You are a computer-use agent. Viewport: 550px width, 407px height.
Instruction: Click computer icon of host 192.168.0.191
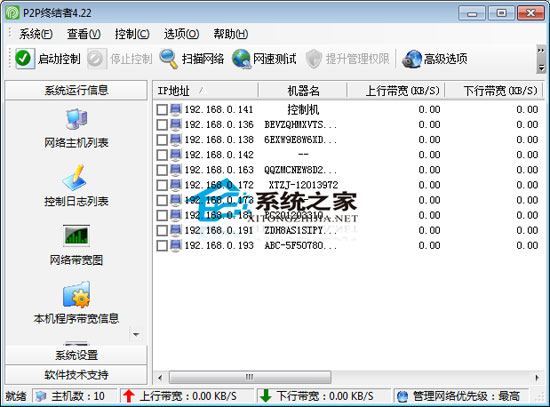(175, 230)
